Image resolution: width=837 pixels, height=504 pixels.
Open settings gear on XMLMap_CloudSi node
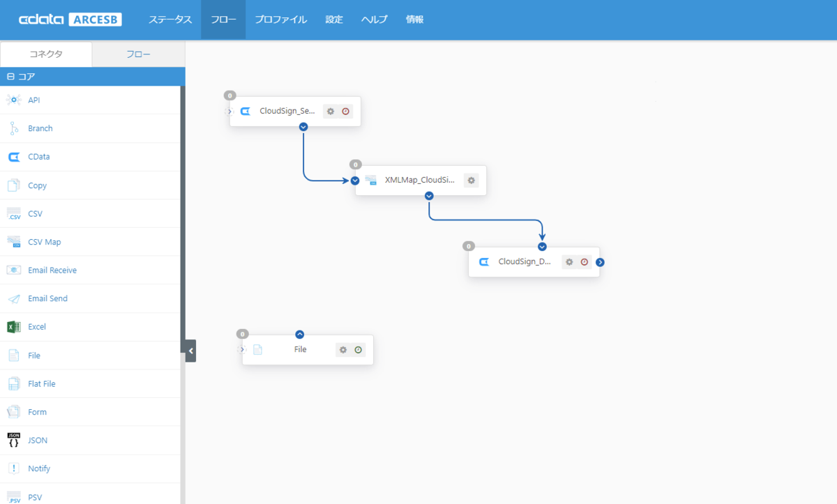472,181
